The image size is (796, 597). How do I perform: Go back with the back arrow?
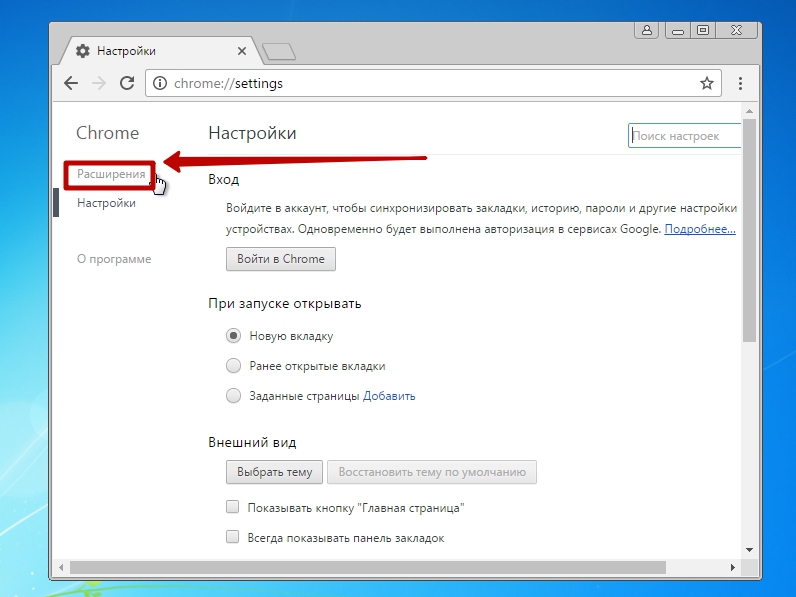click(71, 83)
